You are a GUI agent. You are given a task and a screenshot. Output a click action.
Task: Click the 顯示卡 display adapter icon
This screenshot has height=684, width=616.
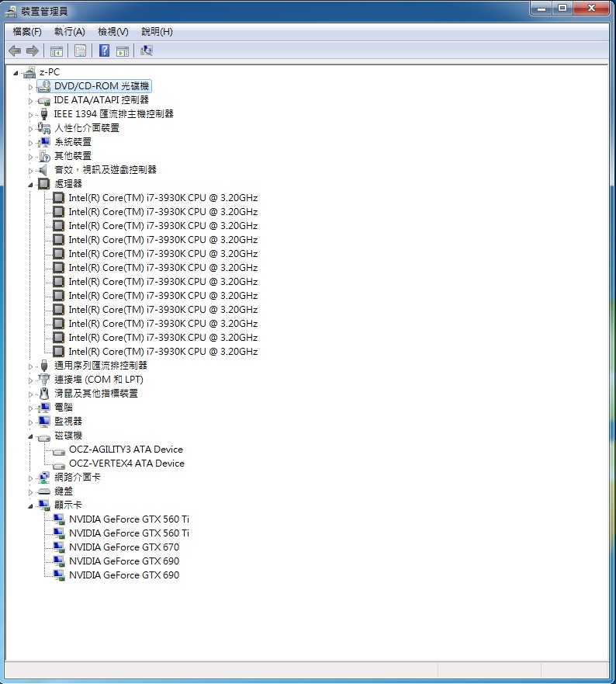pyautogui.click(x=44, y=505)
